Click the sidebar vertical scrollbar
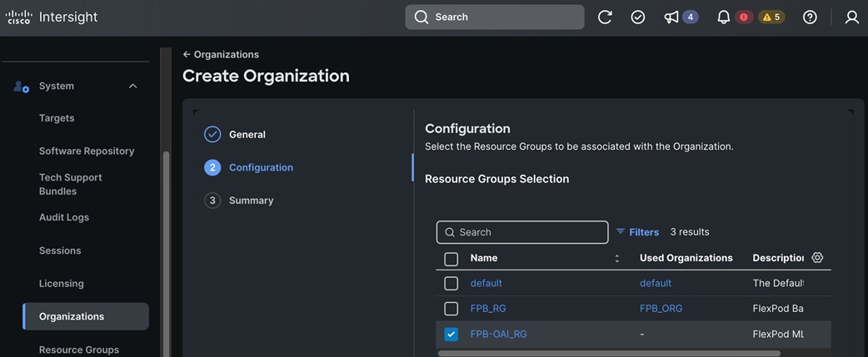 (x=166, y=254)
